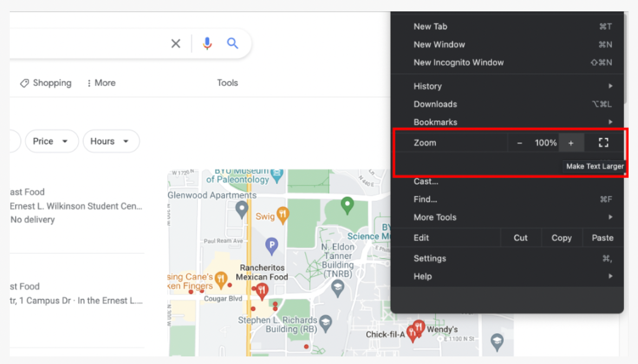This screenshot has height=364, width=638.
Task: Click the purple parking P marker on map
Action: click(x=271, y=246)
